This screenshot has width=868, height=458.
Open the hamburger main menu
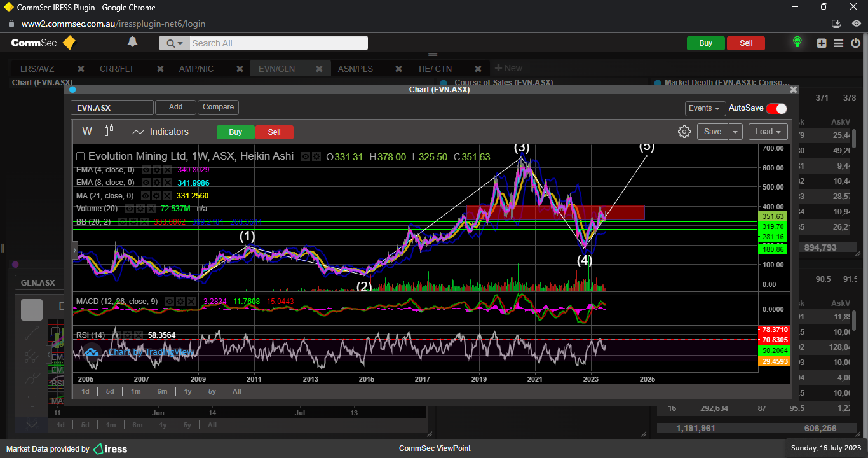pyautogui.click(x=838, y=43)
